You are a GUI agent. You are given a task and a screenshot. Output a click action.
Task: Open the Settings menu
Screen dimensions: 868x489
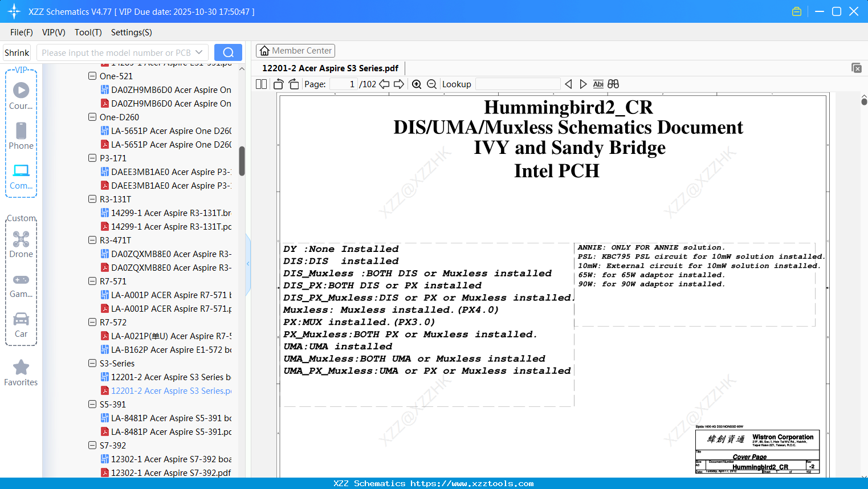132,32
